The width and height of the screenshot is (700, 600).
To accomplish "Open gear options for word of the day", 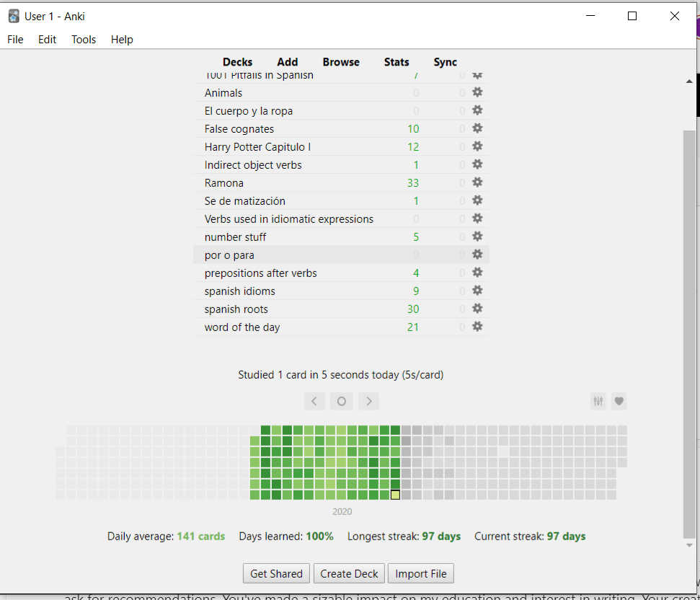I will point(477,327).
